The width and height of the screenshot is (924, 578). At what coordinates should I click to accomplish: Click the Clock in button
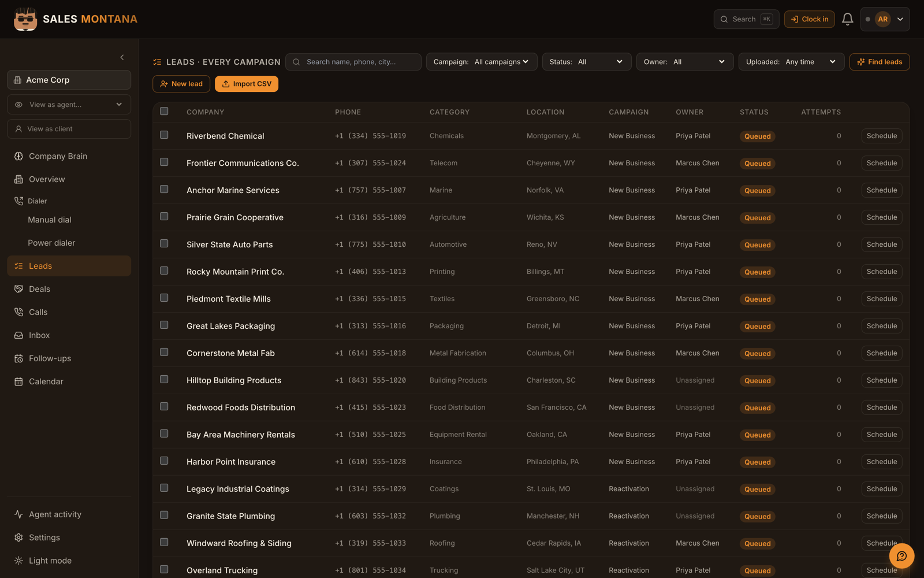pos(809,19)
